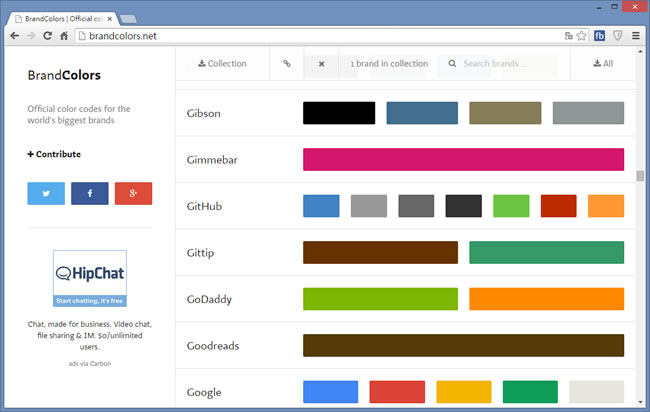
Task: Reload the page in browser
Action: (x=47, y=36)
